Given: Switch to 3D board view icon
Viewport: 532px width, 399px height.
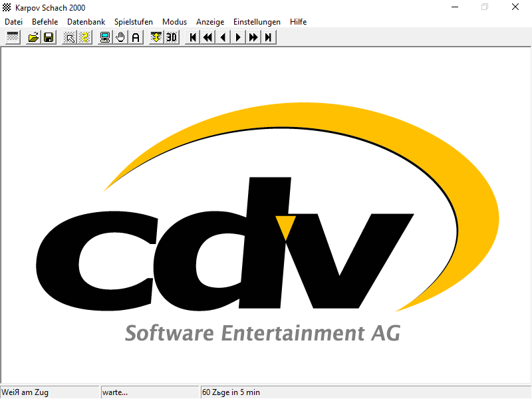Looking at the screenshot, I should 172,37.
